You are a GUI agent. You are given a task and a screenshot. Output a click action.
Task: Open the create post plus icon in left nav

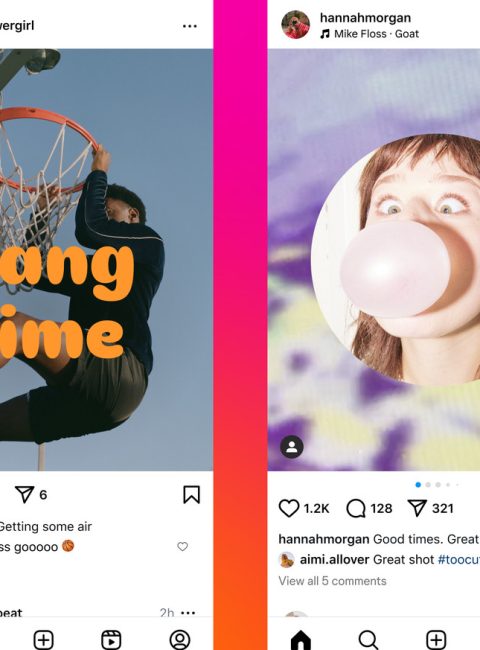pos(44,640)
